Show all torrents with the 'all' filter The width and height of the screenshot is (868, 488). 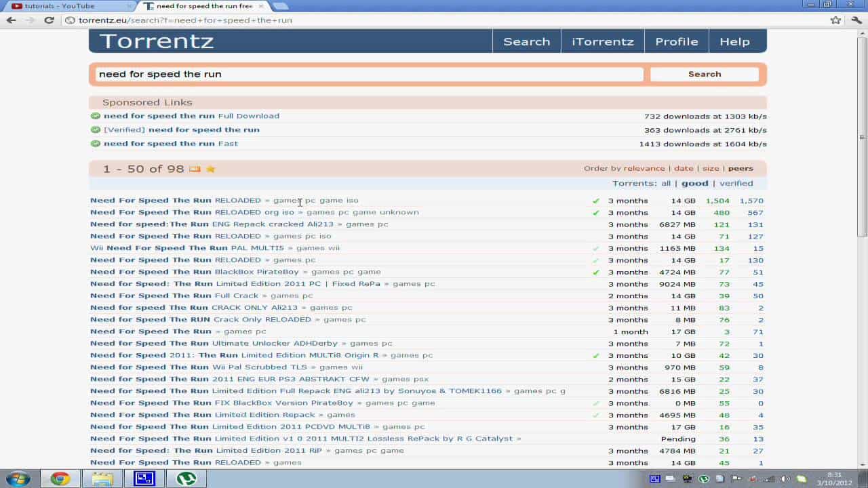pos(665,184)
